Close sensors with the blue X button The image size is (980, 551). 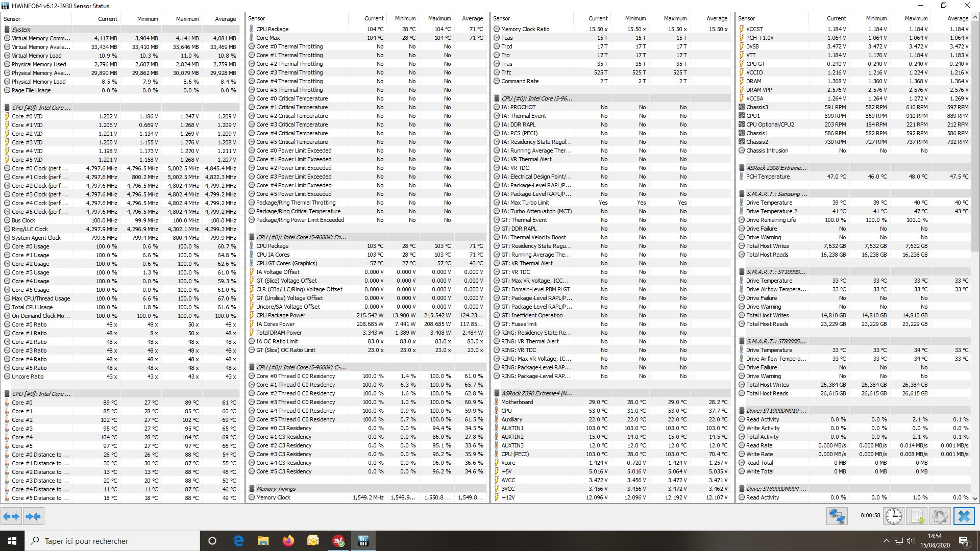click(964, 516)
